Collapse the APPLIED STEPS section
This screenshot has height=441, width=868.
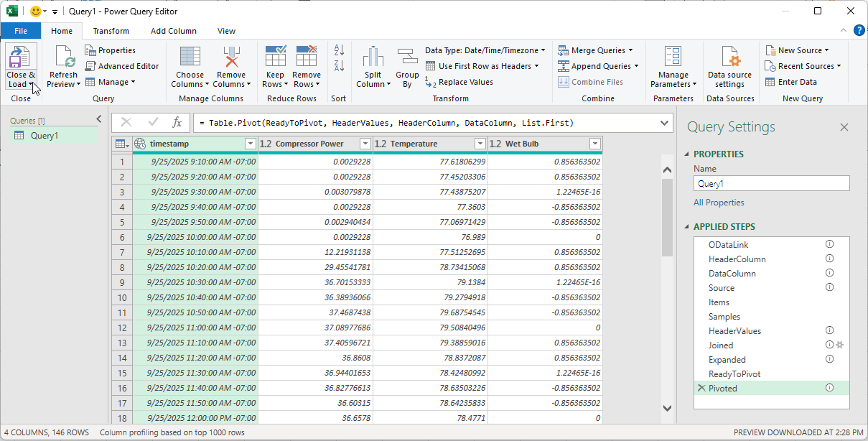click(x=687, y=227)
